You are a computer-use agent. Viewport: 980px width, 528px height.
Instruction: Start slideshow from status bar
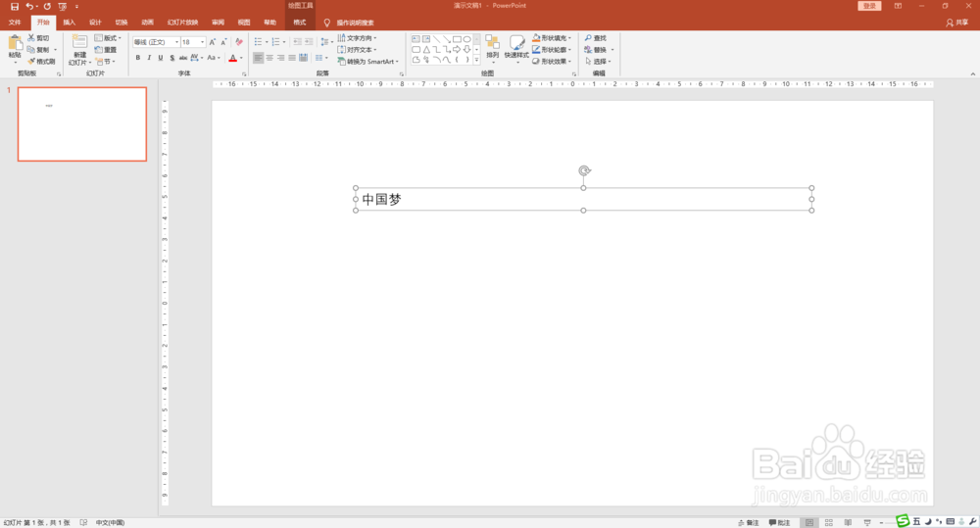(867, 522)
